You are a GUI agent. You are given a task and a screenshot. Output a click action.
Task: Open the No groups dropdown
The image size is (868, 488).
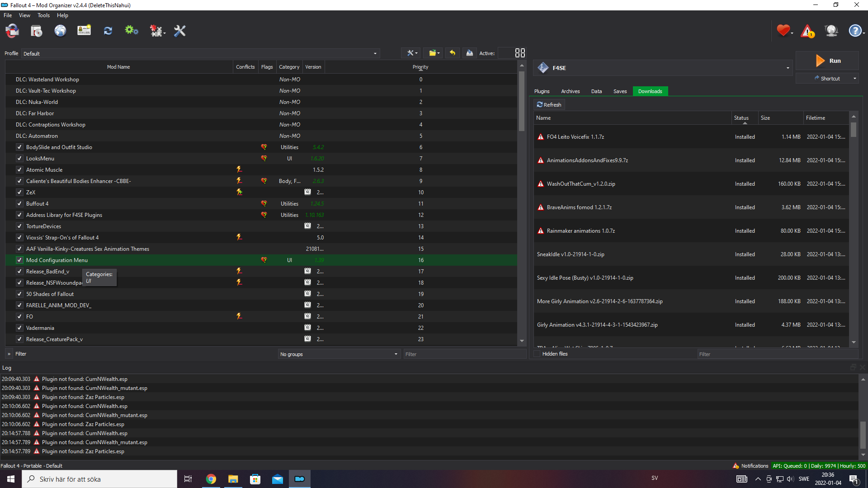pyautogui.click(x=339, y=354)
